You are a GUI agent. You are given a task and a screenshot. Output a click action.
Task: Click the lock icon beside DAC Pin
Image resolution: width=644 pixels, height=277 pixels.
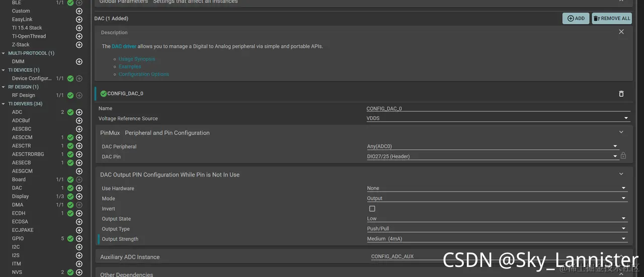coord(623,156)
